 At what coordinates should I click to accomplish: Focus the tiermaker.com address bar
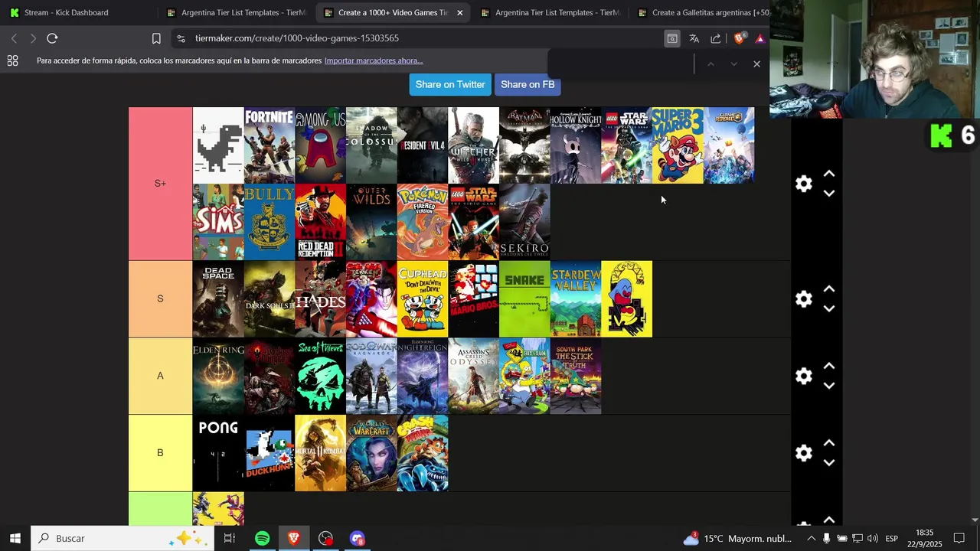(x=413, y=38)
